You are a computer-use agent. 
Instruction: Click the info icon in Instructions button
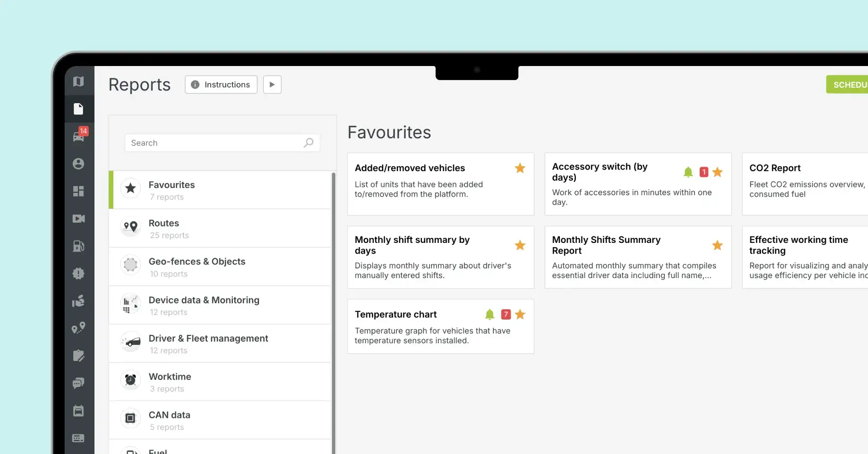click(x=195, y=85)
